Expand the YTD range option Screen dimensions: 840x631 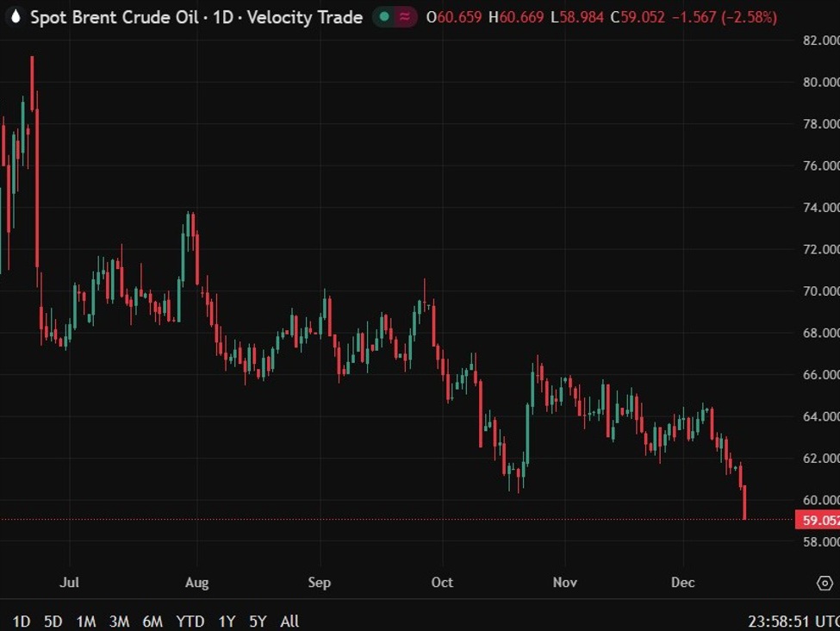point(189,621)
